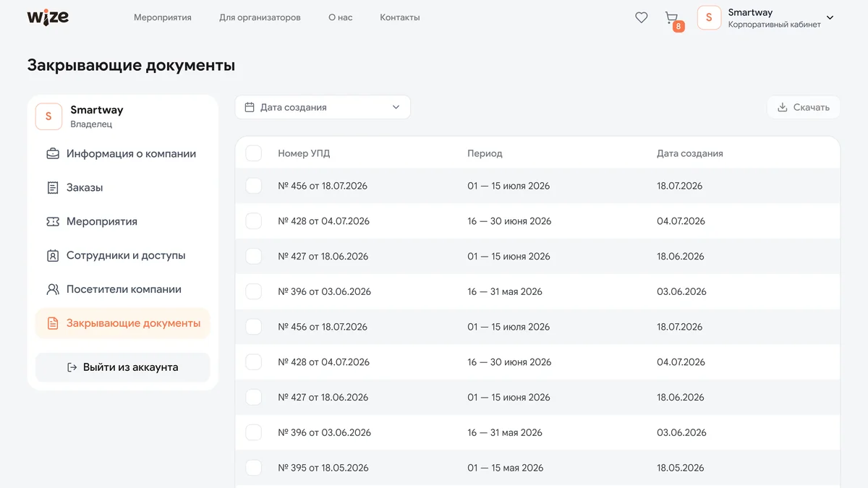The width and height of the screenshot is (868, 488).
Task: Go to Мероприятия in the top navigation
Action: click(163, 17)
